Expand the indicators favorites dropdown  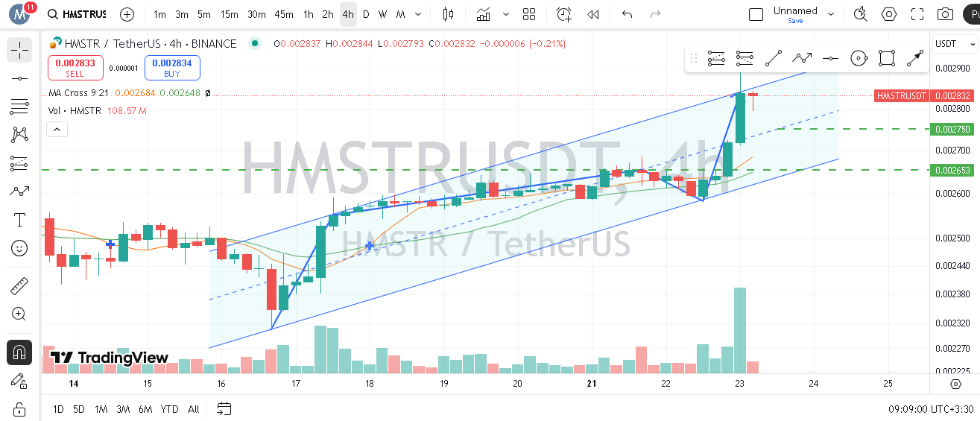coord(507,14)
